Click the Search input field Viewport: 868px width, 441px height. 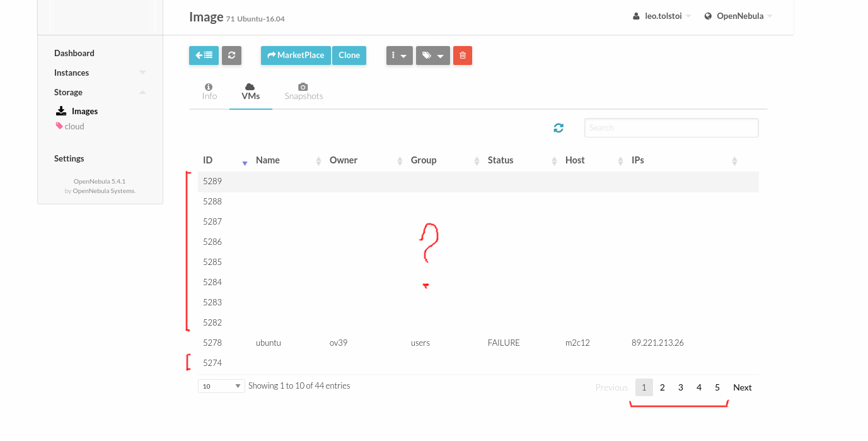tap(671, 127)
